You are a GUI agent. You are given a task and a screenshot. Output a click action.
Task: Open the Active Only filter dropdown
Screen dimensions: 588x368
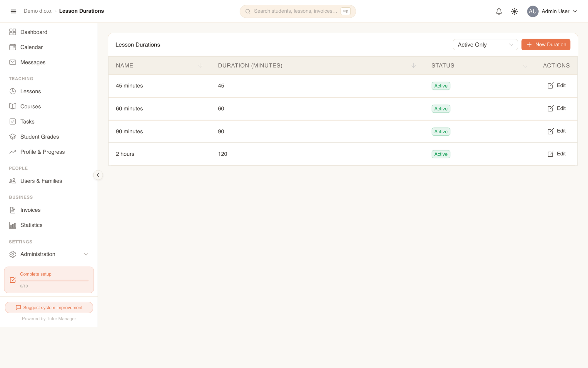[x=485, y=44]
